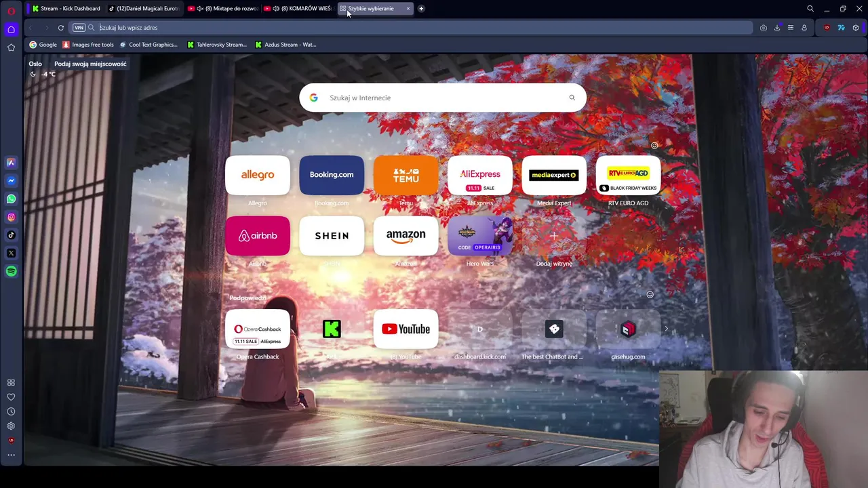Image resolution: width=868 pixels, height=488 pixels.
Task: Unmute the Mixtape tab speaker icon
Action: [x=200, y=9]
